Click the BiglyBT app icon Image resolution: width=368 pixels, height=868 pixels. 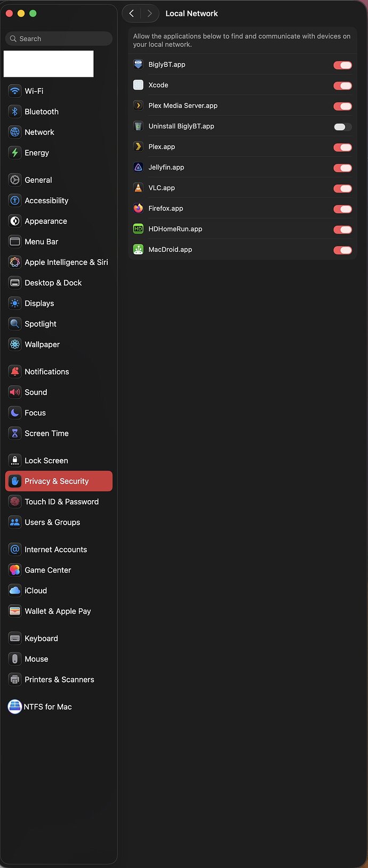pyautogui.click(x=138, y=65)
